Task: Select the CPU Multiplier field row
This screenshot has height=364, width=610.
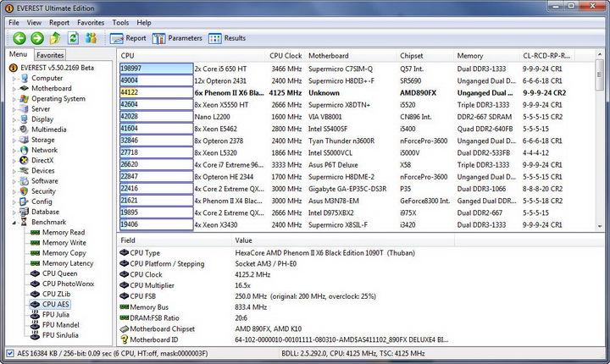Action: (286, 285)
